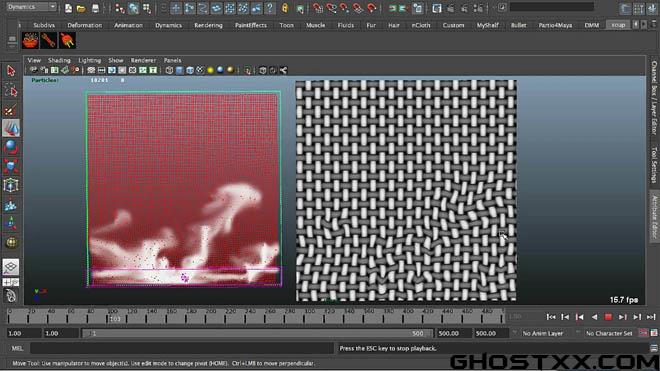The width and height of the screenshot is (660, 371).
Task: Open the Shading panel menu
Action: (x=59, y=60)
